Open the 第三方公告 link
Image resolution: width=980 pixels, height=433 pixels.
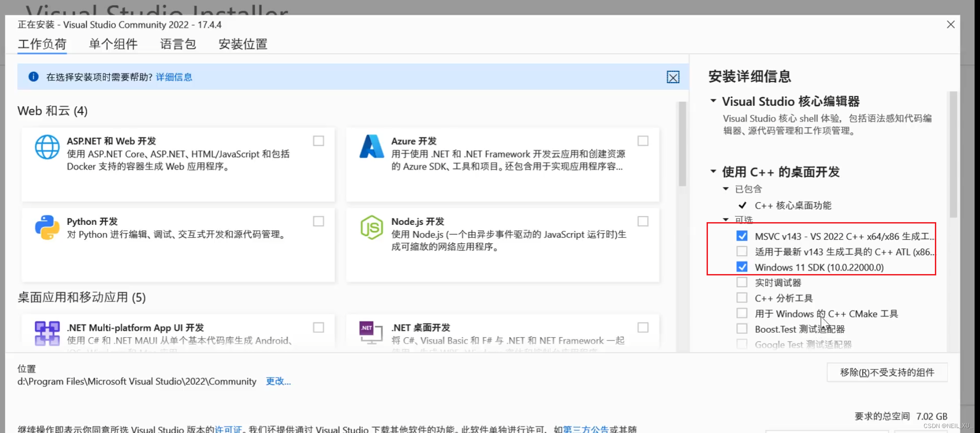coord(586,429)
